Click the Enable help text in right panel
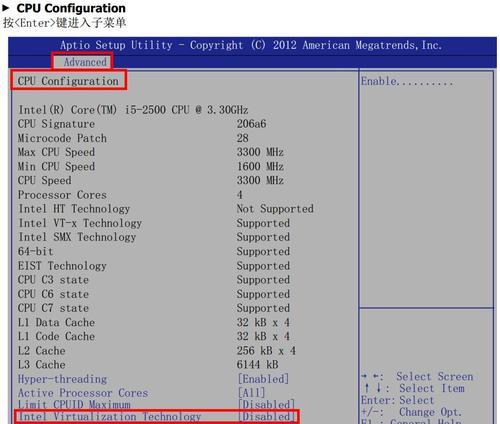This screenshot has height=424, width=500. (407, 81)
